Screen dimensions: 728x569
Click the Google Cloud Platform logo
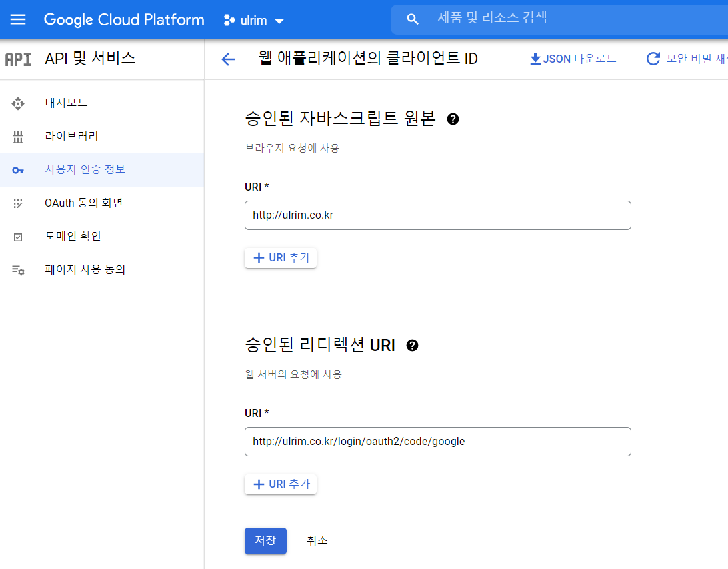pos(124,19)
